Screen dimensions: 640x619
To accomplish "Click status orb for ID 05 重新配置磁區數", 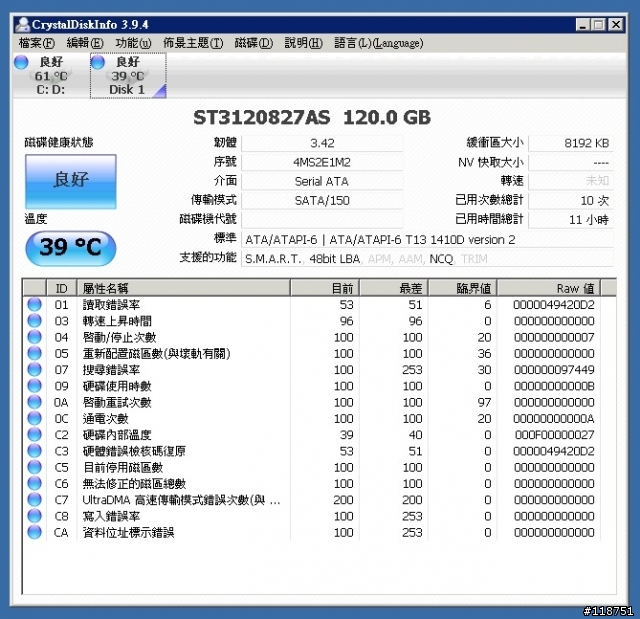I will point(35,353).
